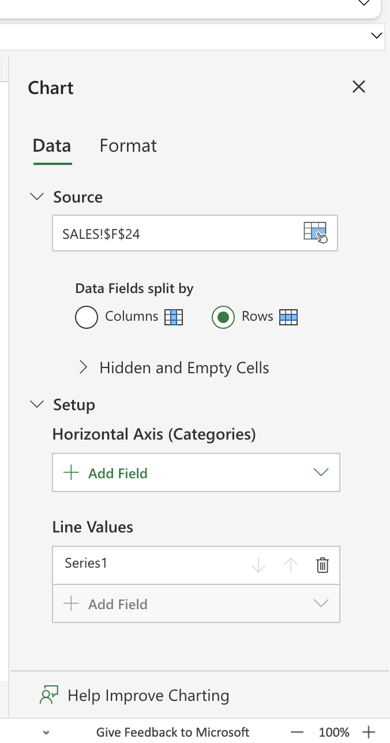Click the Columns grid icon
Screen dimensions: 390x743
[173, 317]
